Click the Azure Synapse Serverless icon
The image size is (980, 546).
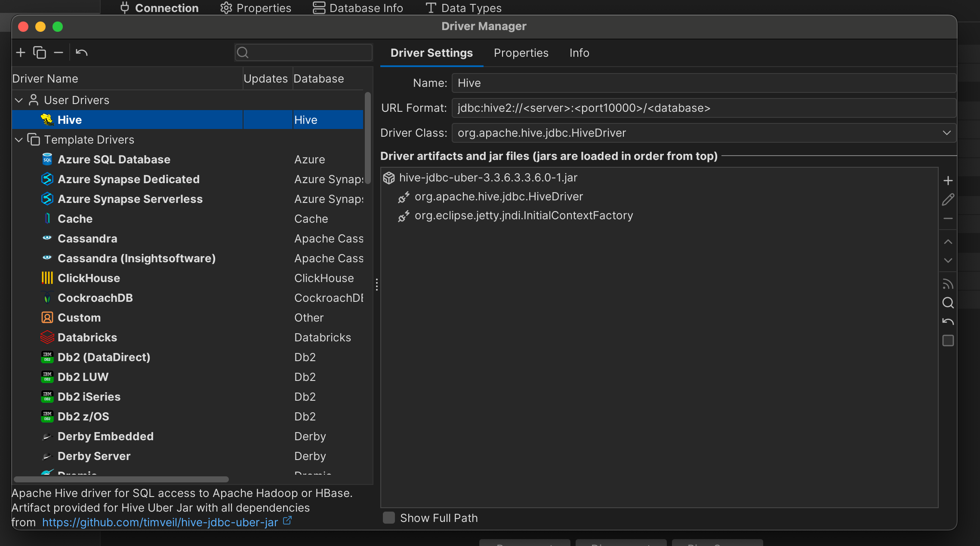pos(47,199)
